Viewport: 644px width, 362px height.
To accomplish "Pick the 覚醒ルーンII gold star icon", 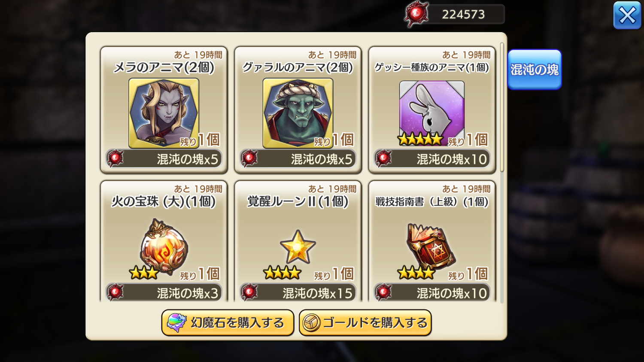I will [x=298, y=247].
